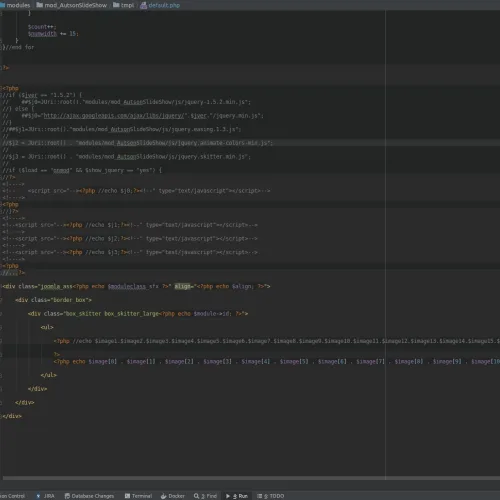Click the "box_skitter box_skitter_large" class text
Screen dimensions: 500x500
pos(112,314)
